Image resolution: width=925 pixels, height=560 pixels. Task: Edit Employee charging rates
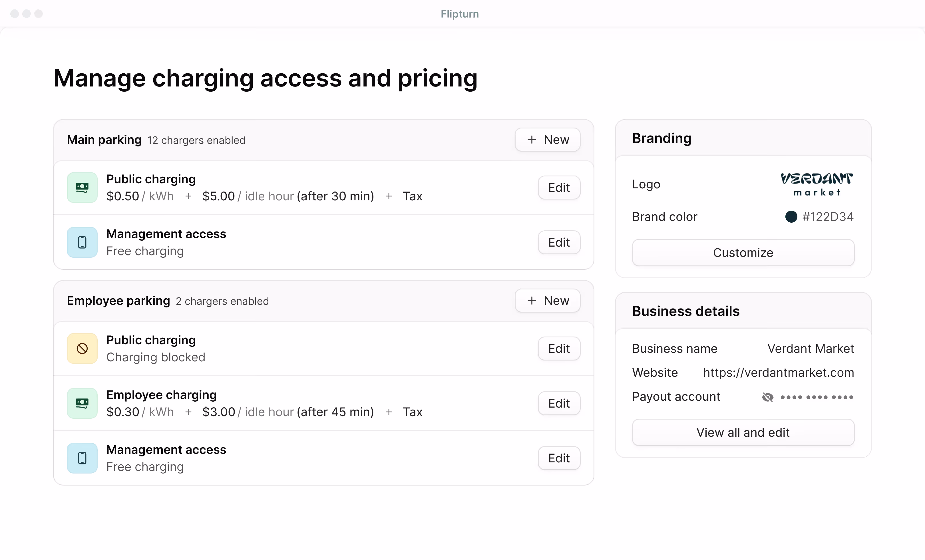pos(559,403)
